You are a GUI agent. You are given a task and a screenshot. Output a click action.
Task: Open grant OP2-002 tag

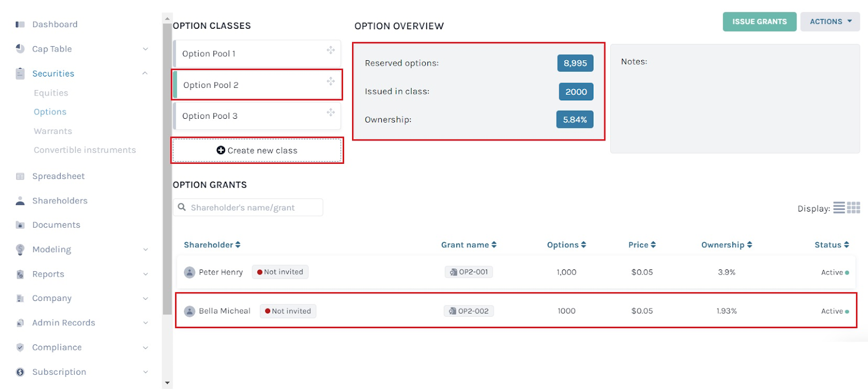[469, 311]
